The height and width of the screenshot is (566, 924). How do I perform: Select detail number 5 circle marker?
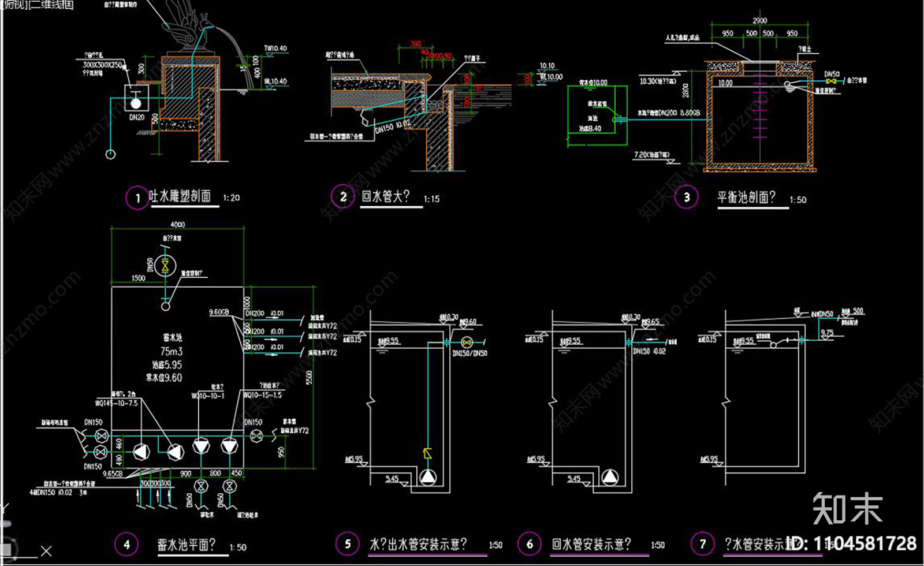348,544
